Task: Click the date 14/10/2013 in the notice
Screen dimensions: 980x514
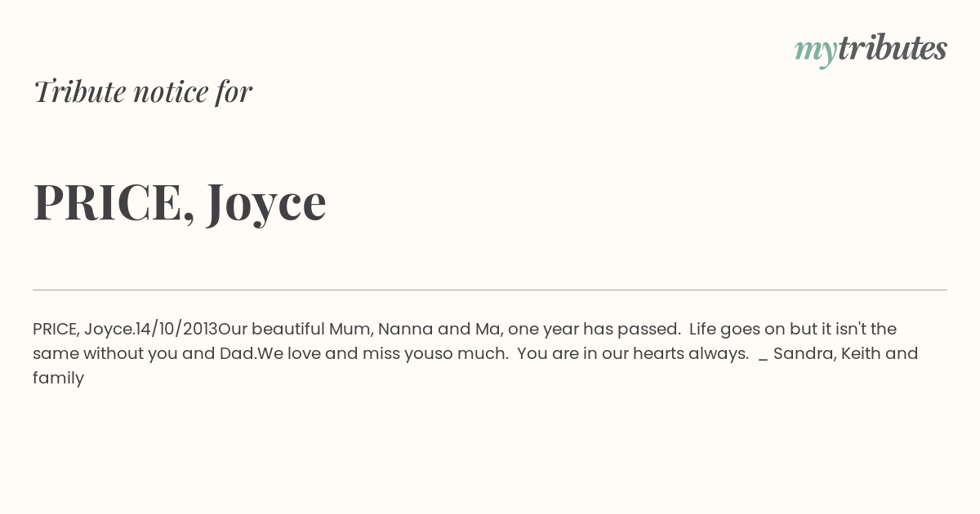Action: pyautogui.click(x=177, y=329)
